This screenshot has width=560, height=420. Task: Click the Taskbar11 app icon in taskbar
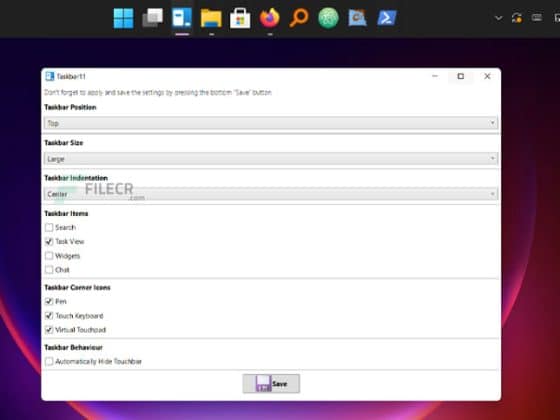(182, 18)
